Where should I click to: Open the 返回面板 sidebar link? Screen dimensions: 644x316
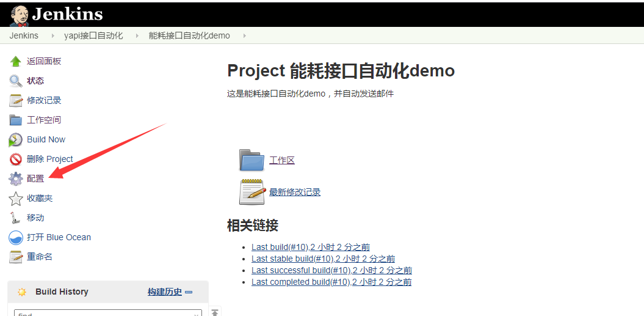[x=44, y=61]
